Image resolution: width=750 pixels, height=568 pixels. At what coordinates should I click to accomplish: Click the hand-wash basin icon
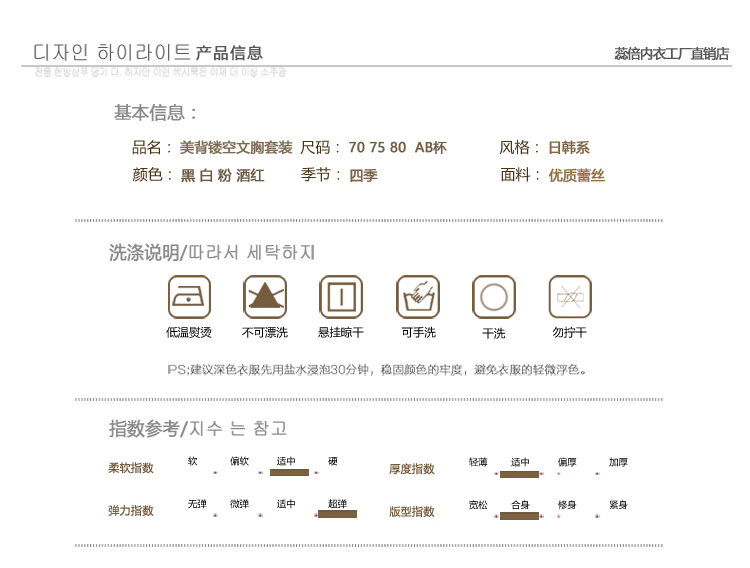418,297
